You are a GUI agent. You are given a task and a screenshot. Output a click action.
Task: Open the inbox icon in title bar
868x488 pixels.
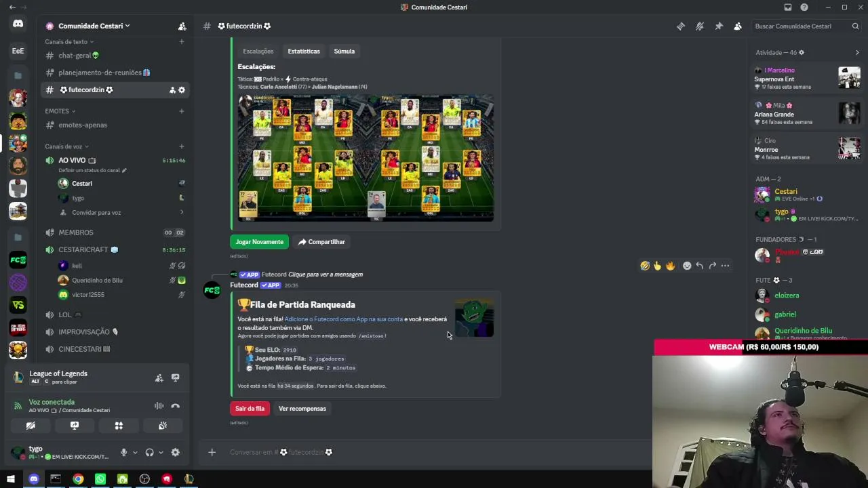point(788,7)
